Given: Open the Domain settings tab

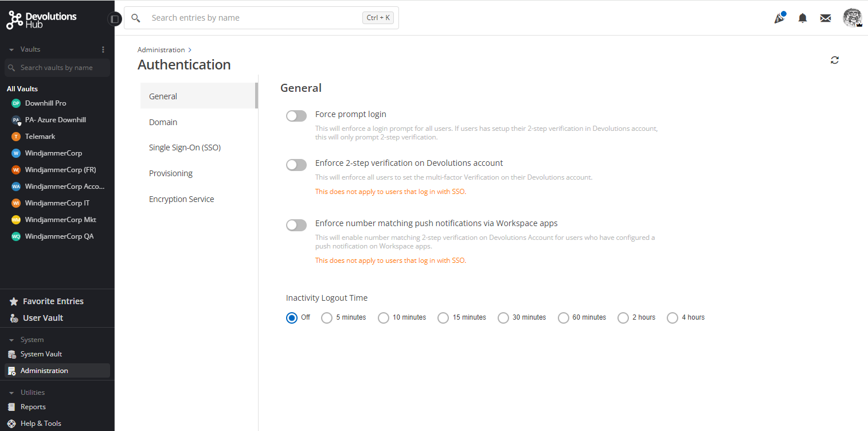Looking at the screenshot, I should [199, 122].
